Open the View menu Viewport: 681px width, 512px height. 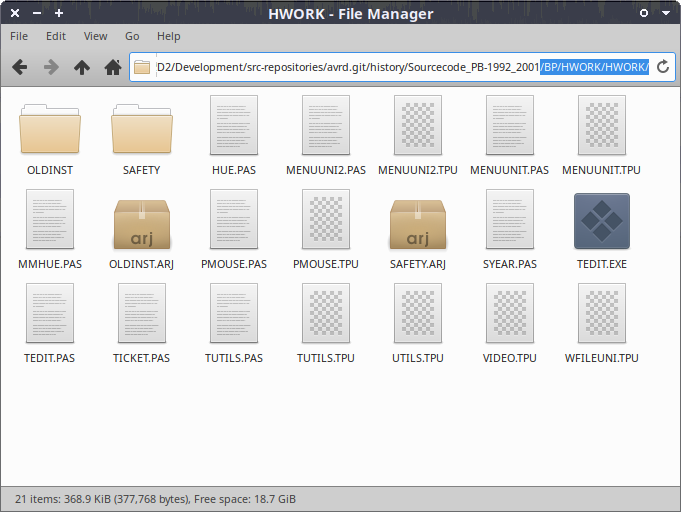95,36
